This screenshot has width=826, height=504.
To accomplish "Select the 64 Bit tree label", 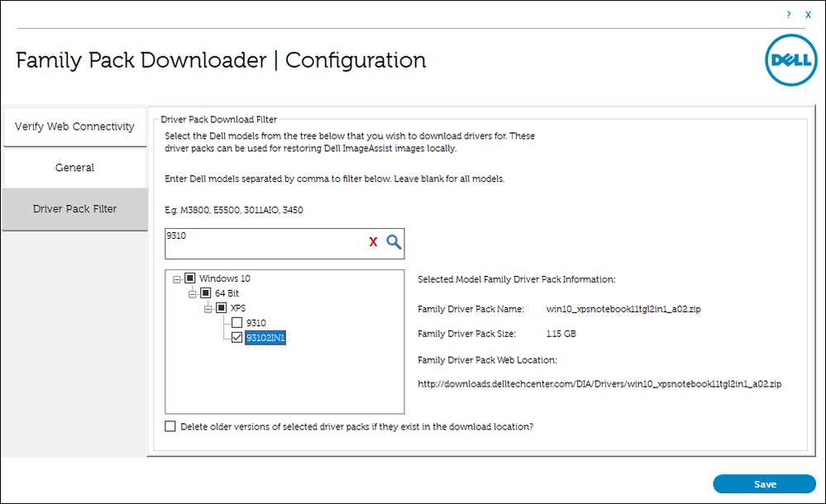I will coord(227,293).
